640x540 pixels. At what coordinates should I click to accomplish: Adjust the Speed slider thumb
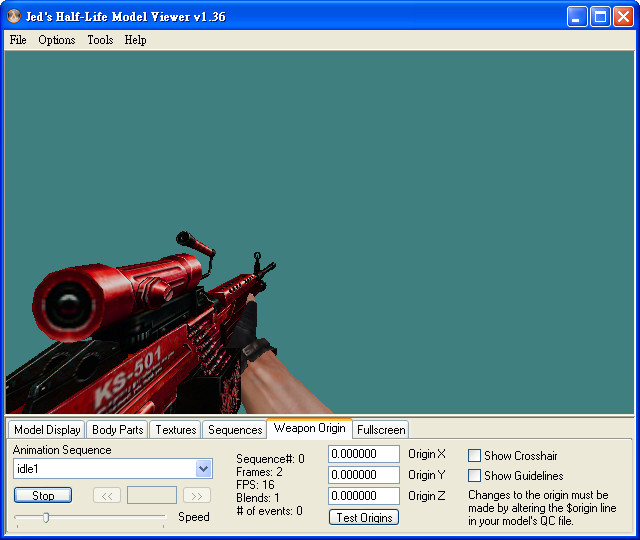tap(46, 518)
